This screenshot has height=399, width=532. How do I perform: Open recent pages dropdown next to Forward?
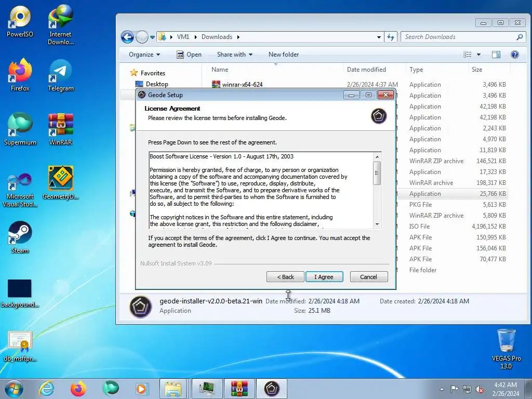[152, 37]
